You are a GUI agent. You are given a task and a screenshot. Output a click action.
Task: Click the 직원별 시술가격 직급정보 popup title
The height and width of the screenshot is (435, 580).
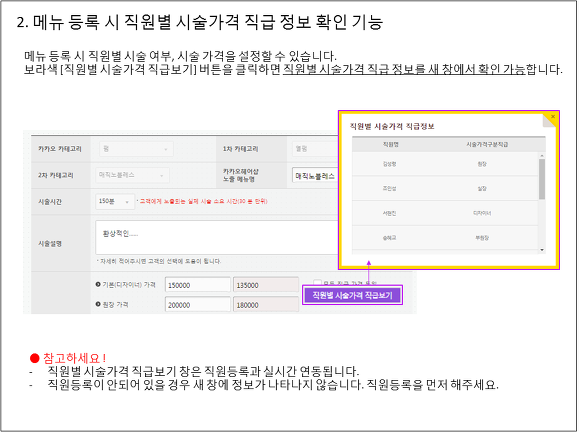pyautogui.click(x=392, y=127)
